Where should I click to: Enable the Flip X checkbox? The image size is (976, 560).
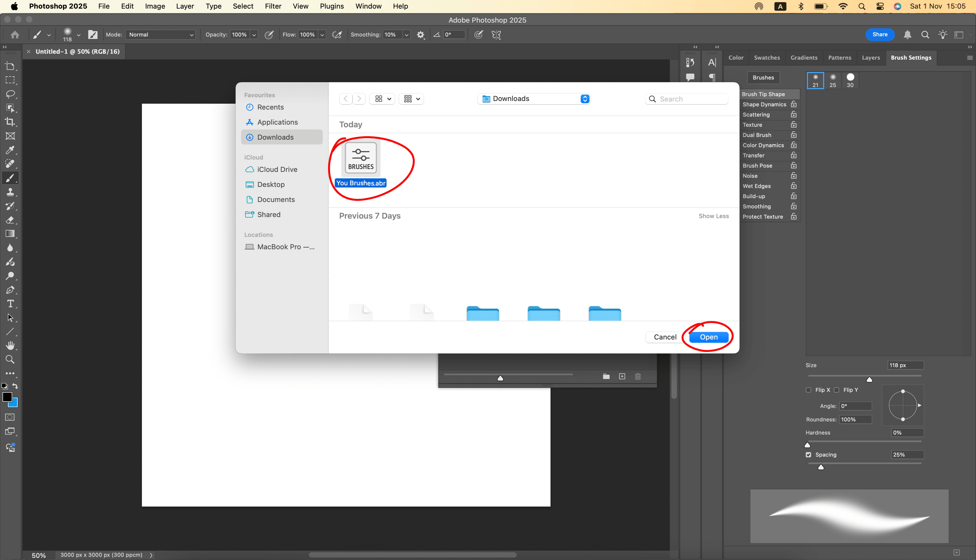coord(808,390)
